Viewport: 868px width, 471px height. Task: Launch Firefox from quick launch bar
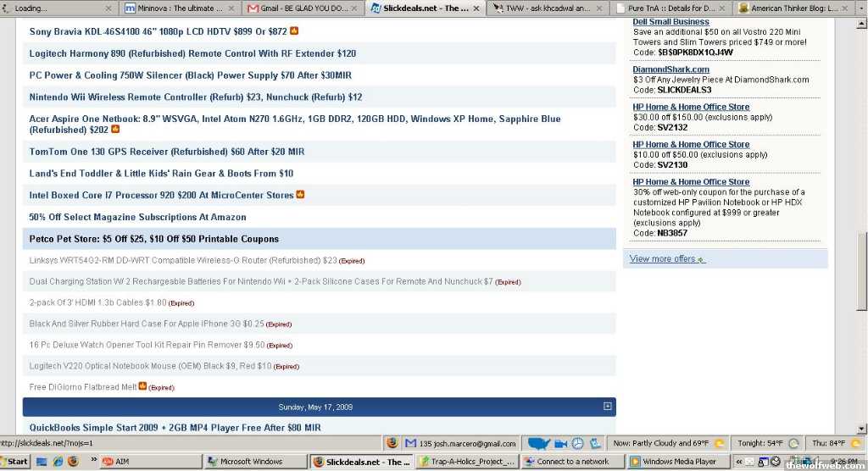[73, 461]
